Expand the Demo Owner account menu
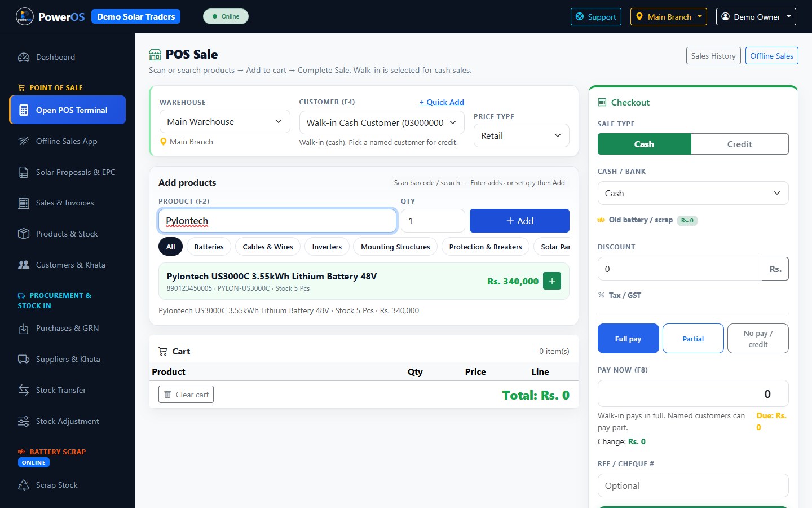This screenshot has width=812, height=508. (756, 17)
